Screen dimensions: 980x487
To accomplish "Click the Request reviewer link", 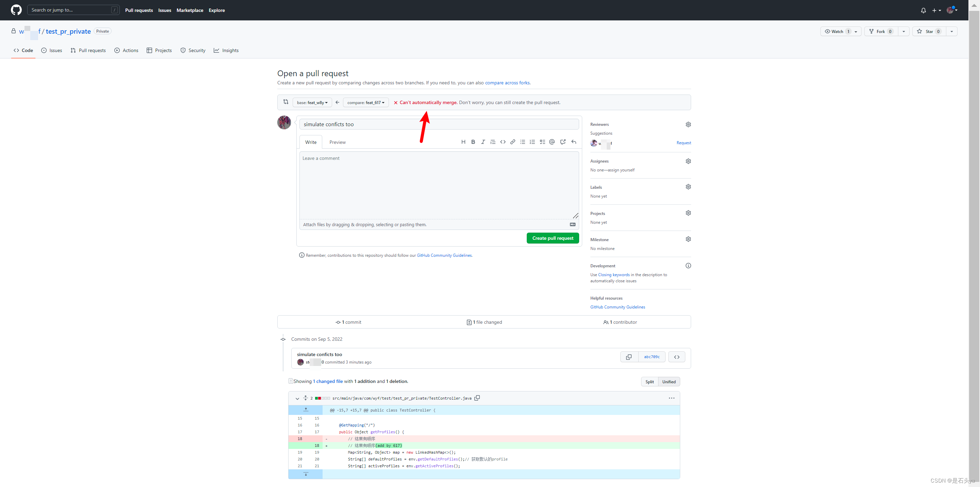I will pyautogui.click(x=683, y=143).
